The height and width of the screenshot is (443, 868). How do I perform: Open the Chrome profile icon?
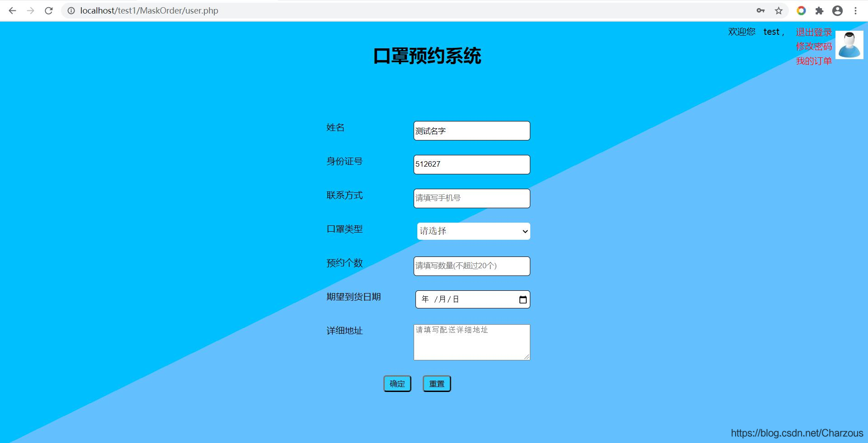coord(837,11)
